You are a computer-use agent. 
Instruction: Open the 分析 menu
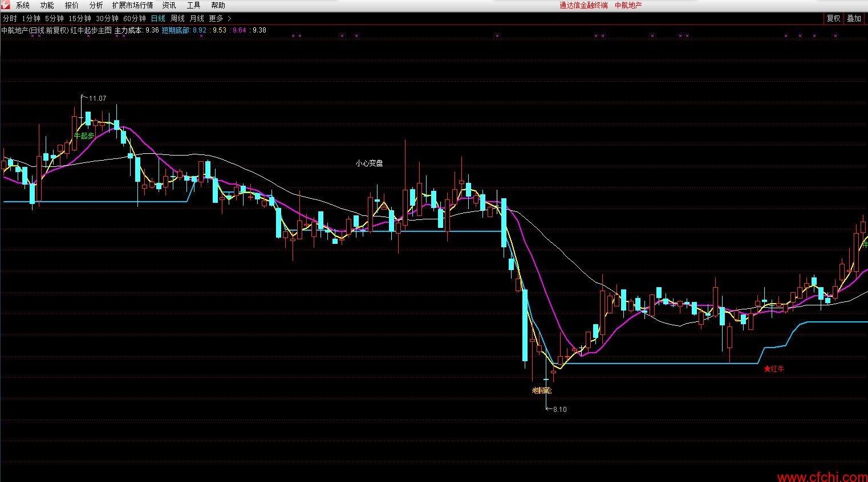tap(96, 5)
